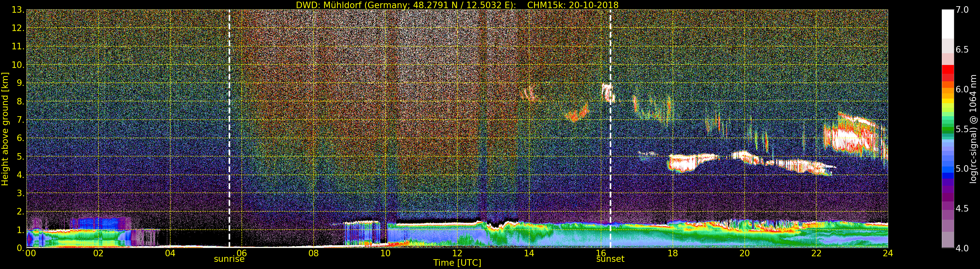This screenshot has width=980, height=269.
Task: Click the '5.5' colorbar tick label
Action: coord(962,129)
